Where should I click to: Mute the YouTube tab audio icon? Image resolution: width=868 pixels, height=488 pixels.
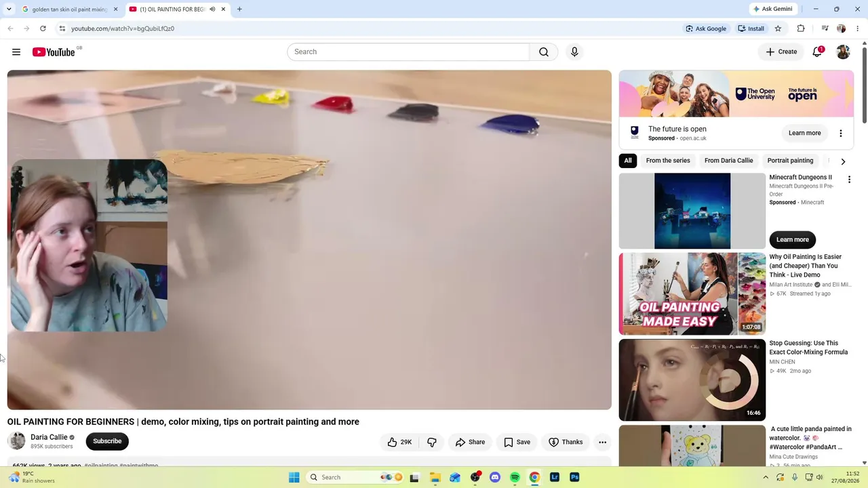pyautogui.click(x=212, y=9)
